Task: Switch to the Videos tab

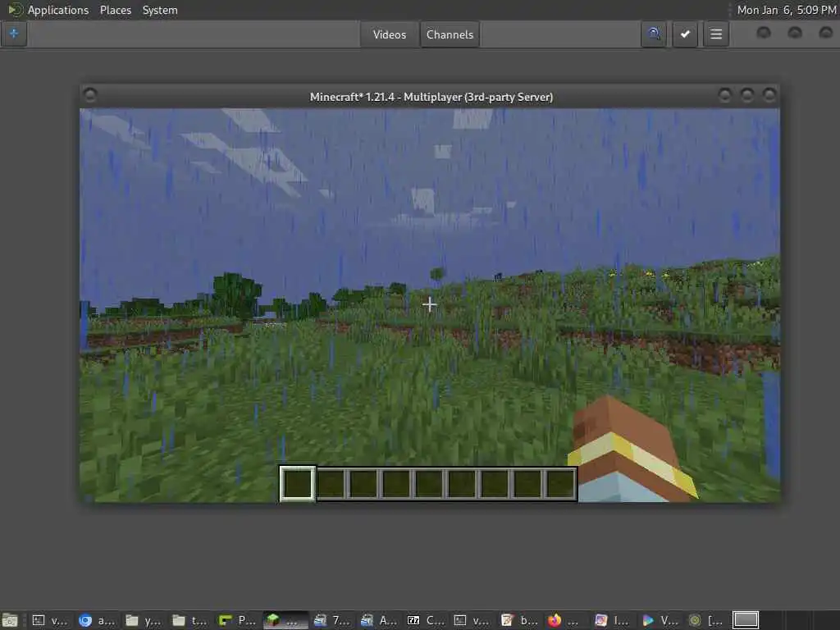Action: 390,34
